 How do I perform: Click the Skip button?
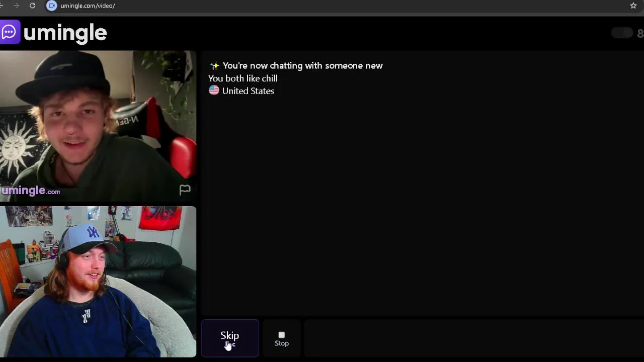(230, 338)
